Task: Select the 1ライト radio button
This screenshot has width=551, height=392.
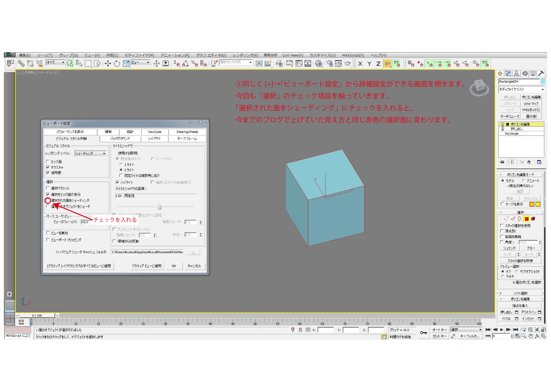Action: tap(121, 164)
